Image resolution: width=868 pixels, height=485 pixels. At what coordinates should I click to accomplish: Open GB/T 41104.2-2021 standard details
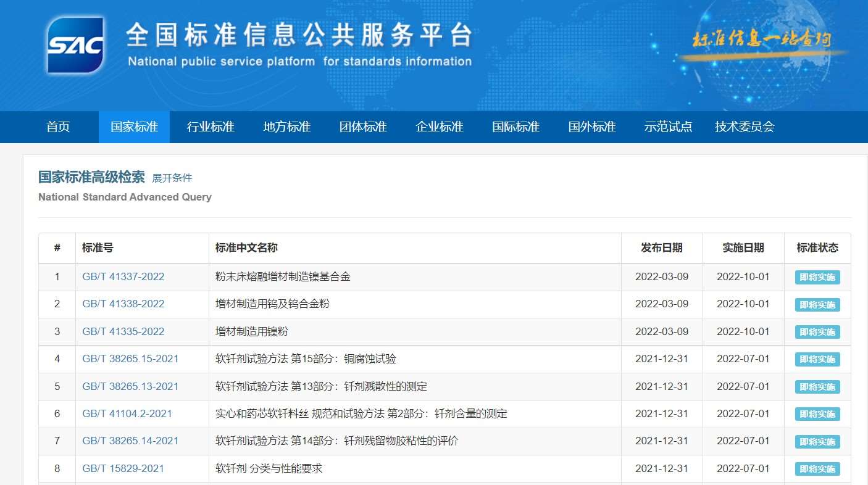(127, 413)
